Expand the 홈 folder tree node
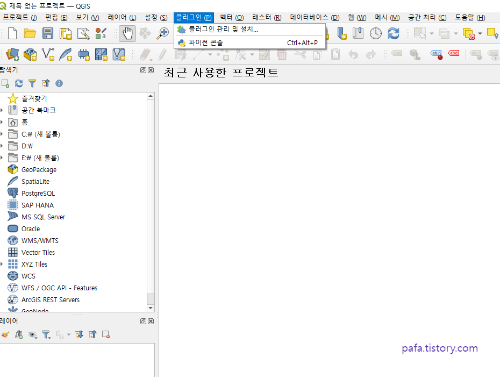Screen dimensions: 500x377 2,122
